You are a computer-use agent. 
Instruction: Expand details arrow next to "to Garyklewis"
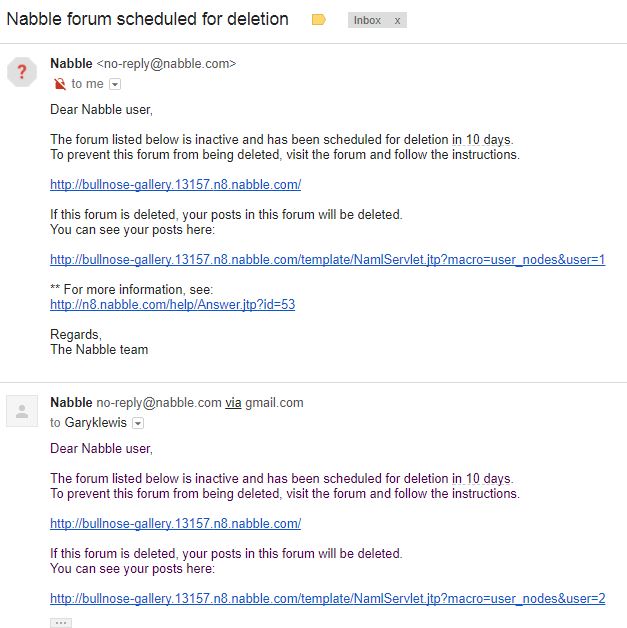(x=138, y=423)
